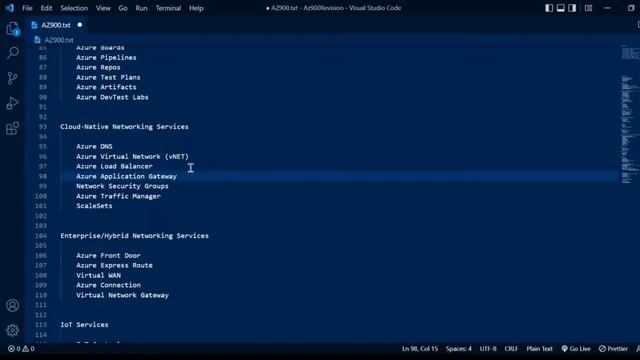Change language mode Plain Text

539,349
